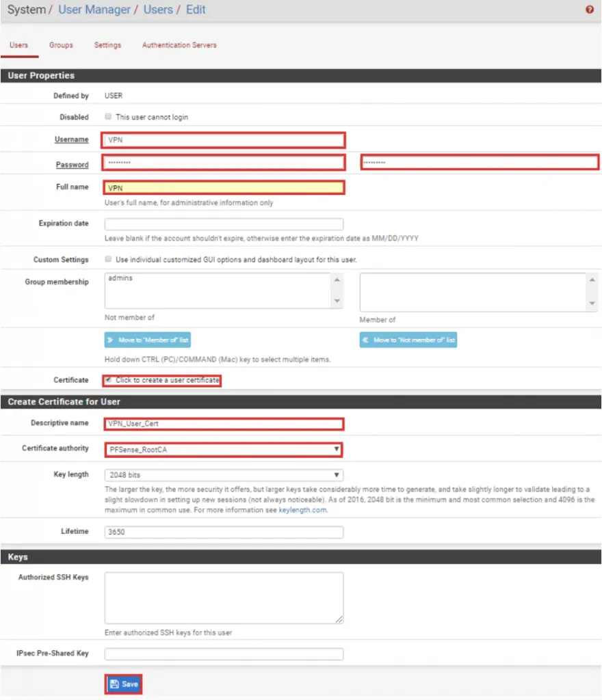Switch to the Groups tab
Screen dimensions: 602x700
point(61,45)
